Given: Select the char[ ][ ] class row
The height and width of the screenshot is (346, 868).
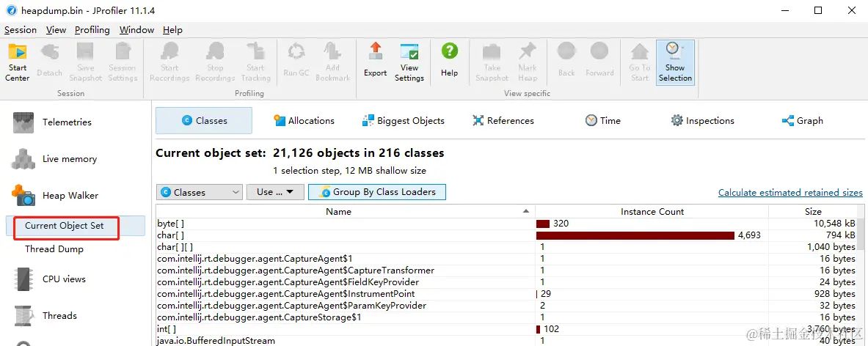Looking at the screenshot, I should pyautogui.click(x=506, y=246).
